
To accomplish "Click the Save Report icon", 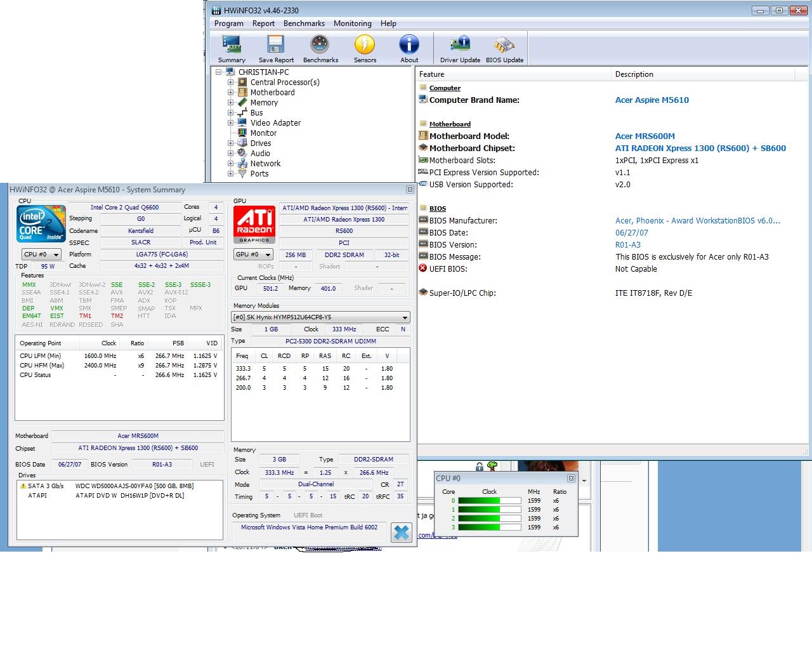I will click(x=276, y=49).
